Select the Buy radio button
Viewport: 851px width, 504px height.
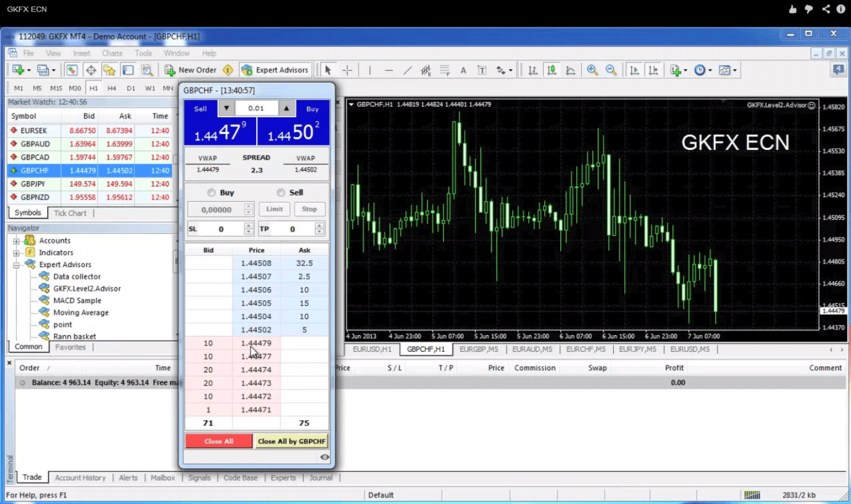click(x=211, y=192)
